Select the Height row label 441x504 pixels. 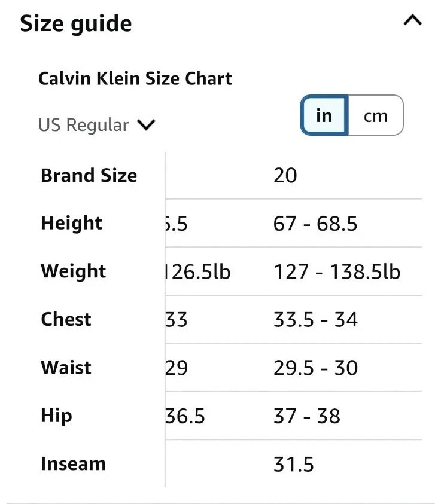pos(72,224)
